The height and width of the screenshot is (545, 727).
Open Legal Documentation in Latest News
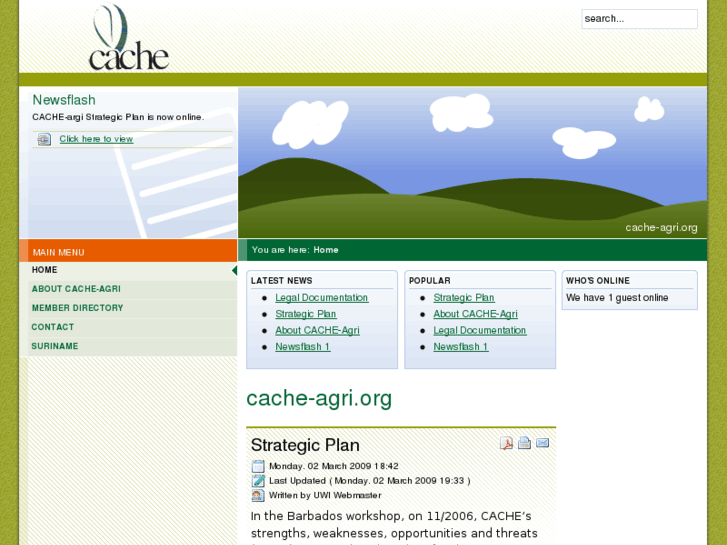click(322, 298)
